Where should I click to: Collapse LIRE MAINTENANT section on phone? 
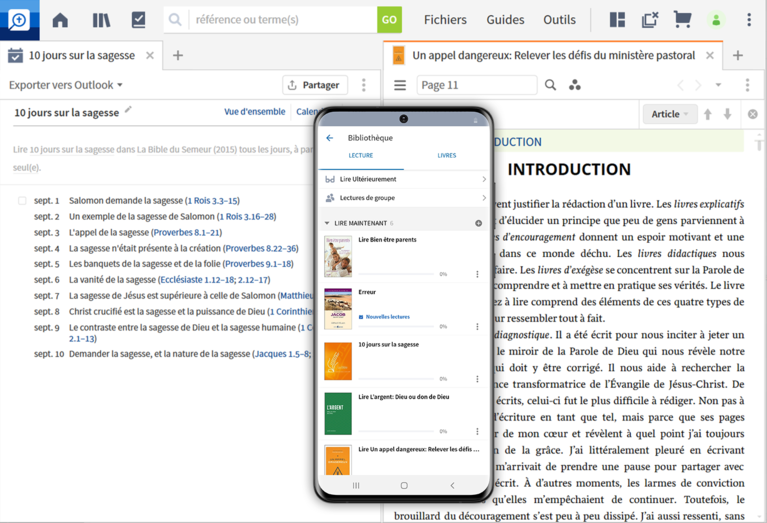point(327,223)
